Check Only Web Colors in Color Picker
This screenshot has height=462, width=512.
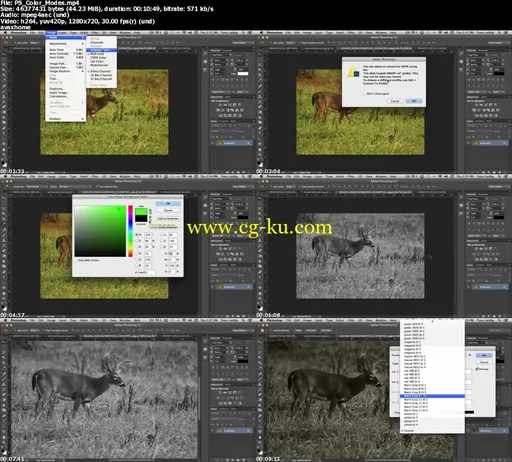tap(87, 260)
